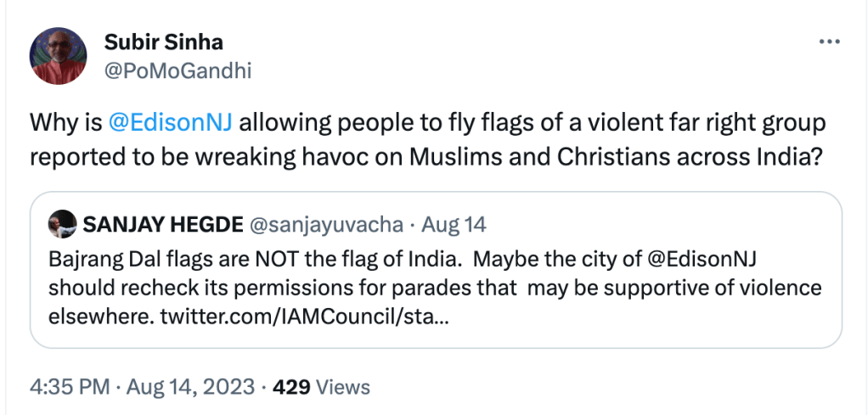Click the 429 view count number
Screen dimensions: 868x415
click(x=290, y=387)
